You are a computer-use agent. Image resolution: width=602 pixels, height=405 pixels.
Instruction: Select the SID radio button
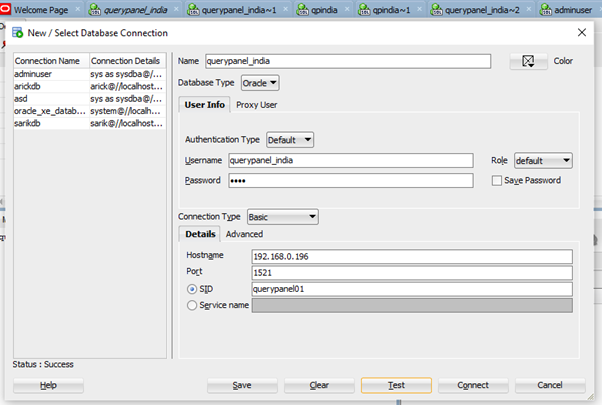[192, 289]
